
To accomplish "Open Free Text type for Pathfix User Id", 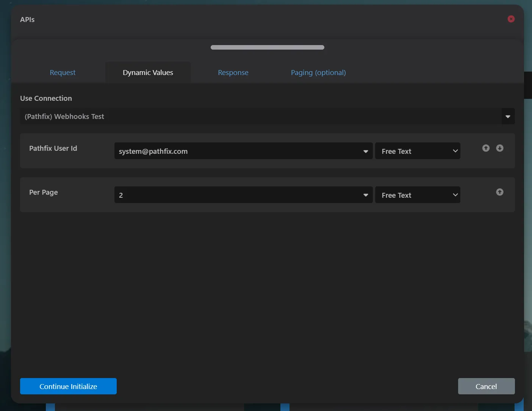I will point(418,151).
